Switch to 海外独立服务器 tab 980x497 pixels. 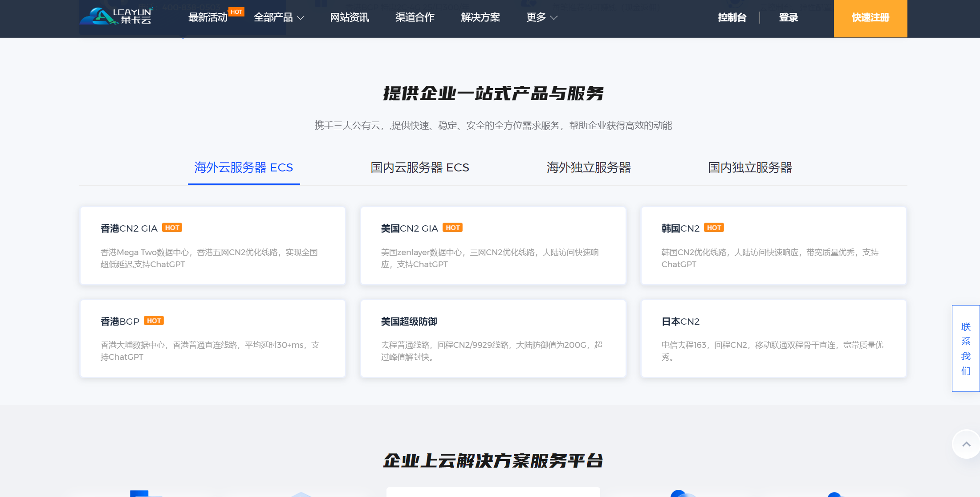click(588, 167)
